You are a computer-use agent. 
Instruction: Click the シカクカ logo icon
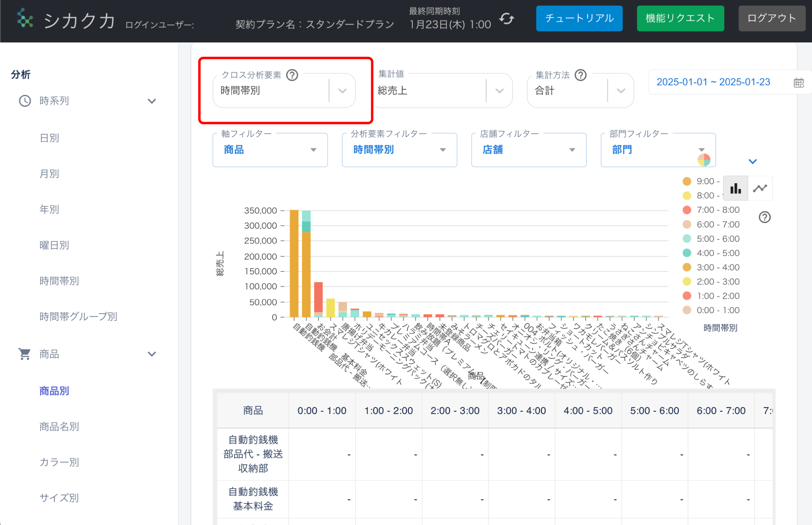pos(25,18)
